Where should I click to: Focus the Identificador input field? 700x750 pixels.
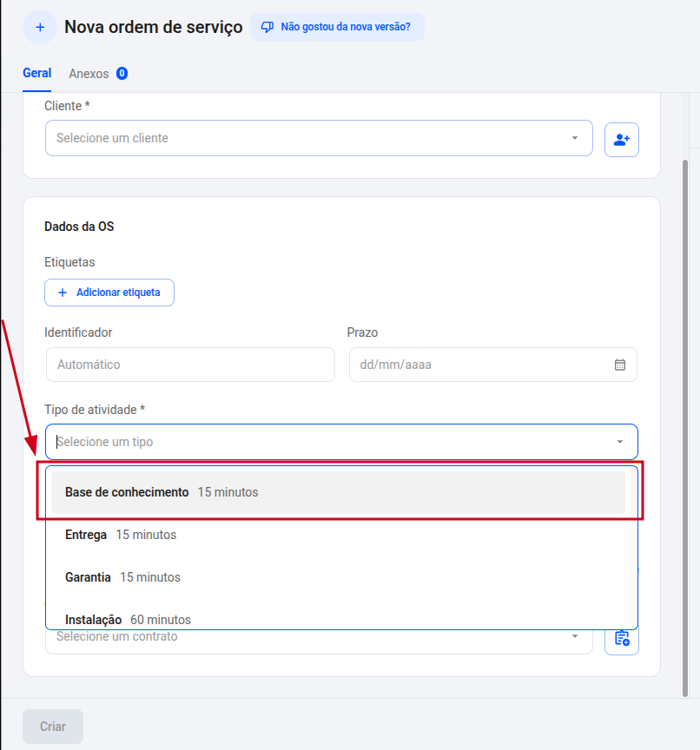point(189,365)
